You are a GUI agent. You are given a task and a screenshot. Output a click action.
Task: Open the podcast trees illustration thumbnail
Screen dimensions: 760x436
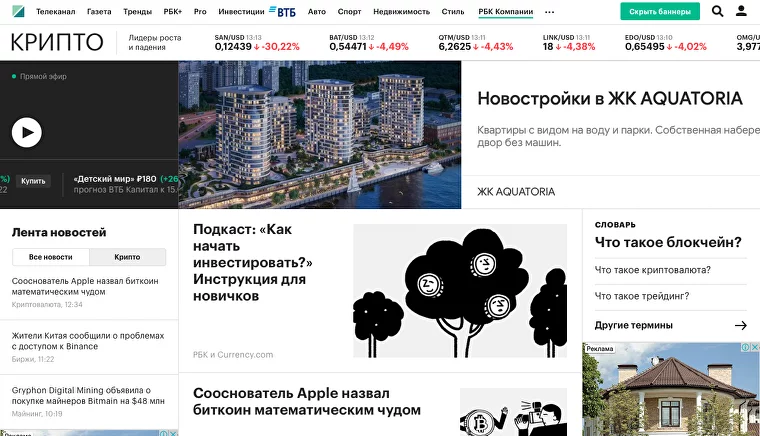460,291
